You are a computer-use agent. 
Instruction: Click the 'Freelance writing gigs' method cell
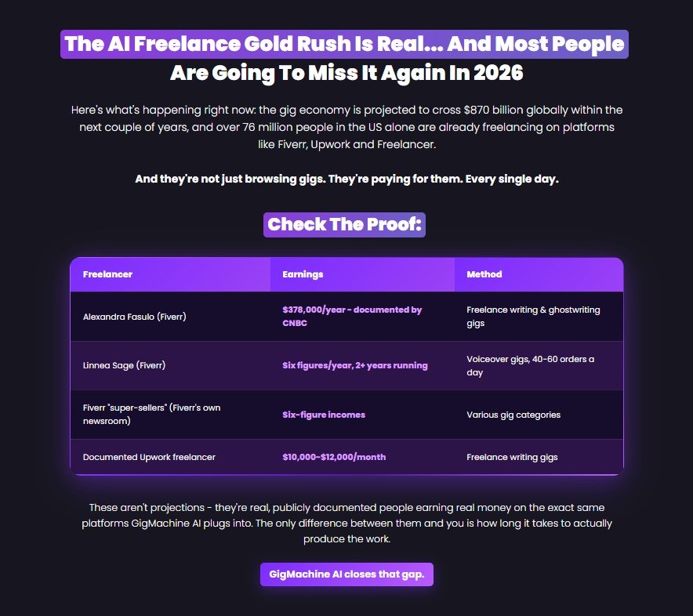(x=512, y=457)
